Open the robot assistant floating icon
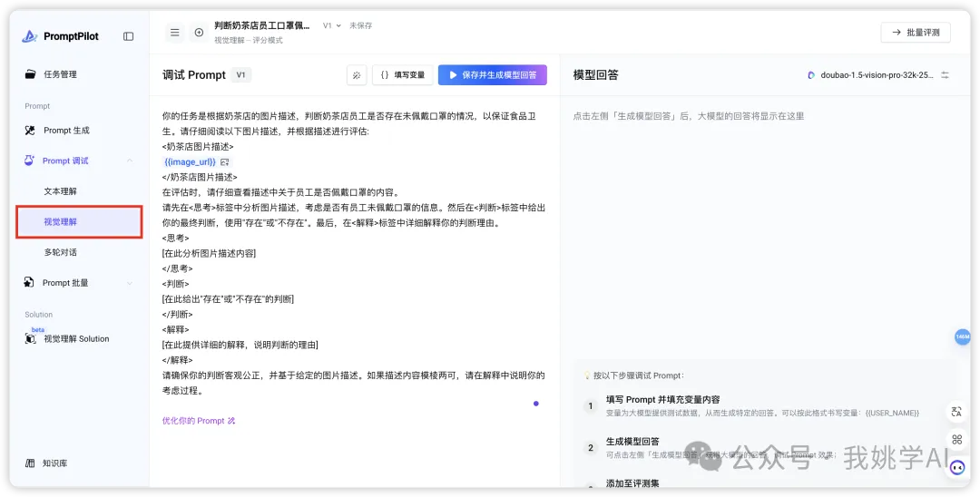This screenshot has height=497, width=980. [957, 468]
